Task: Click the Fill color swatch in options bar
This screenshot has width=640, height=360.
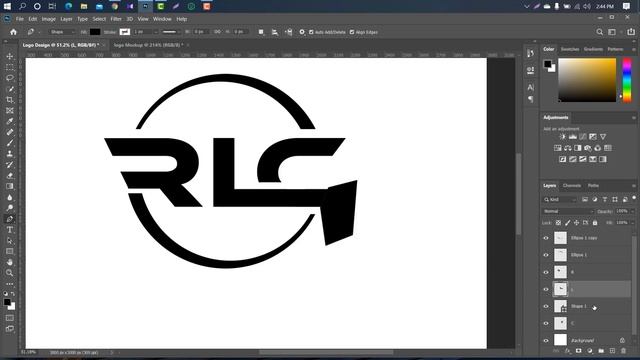Action: pyautogui.click(x=95, y=32)
